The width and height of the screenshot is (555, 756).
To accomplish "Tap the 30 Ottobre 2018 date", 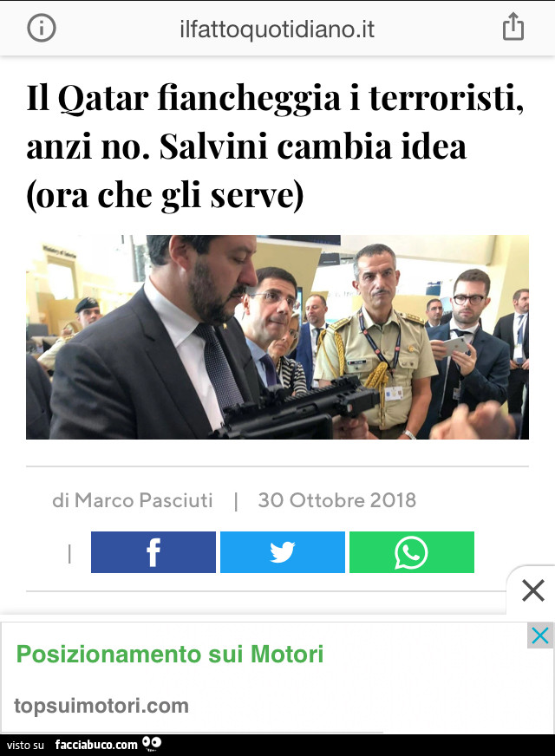I will pyautogui.click(x=337, y=500).
